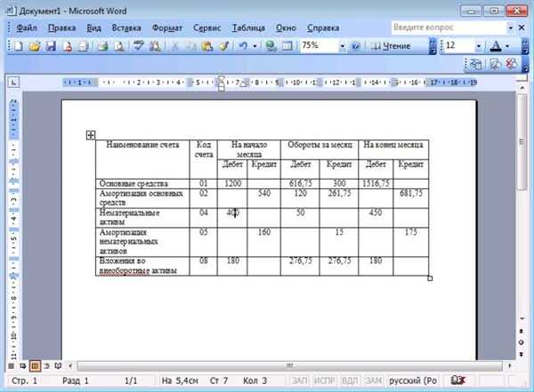This screenshot has height=392, width=534.
Task: Click the Font Color A icon
Action: click(496, 46)
